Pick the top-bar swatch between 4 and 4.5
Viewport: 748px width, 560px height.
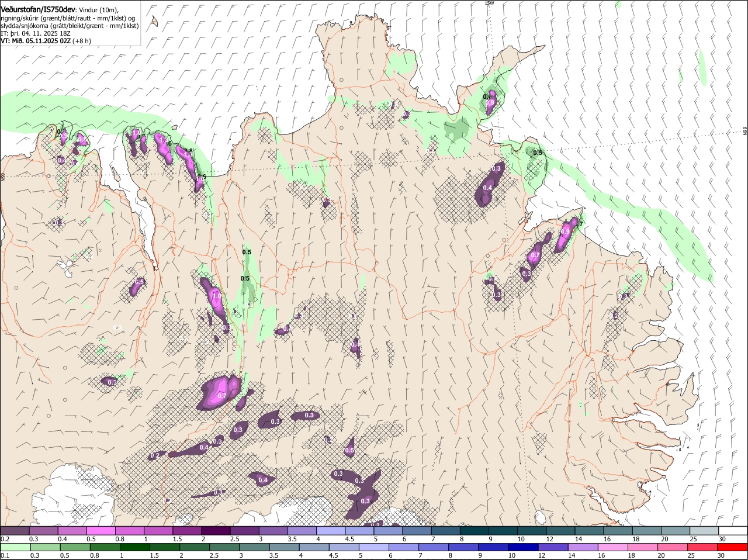(x=331, y=531)
